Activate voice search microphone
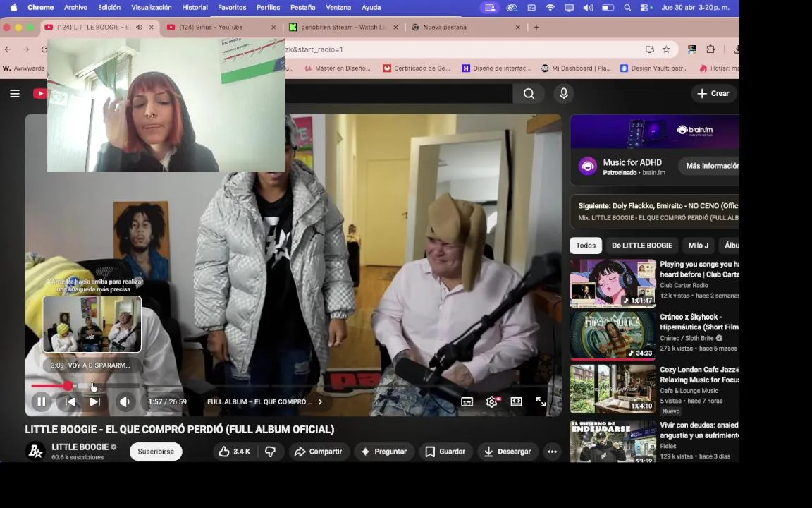The height and width of the screenshot is (508, 812). click(563, 93)
